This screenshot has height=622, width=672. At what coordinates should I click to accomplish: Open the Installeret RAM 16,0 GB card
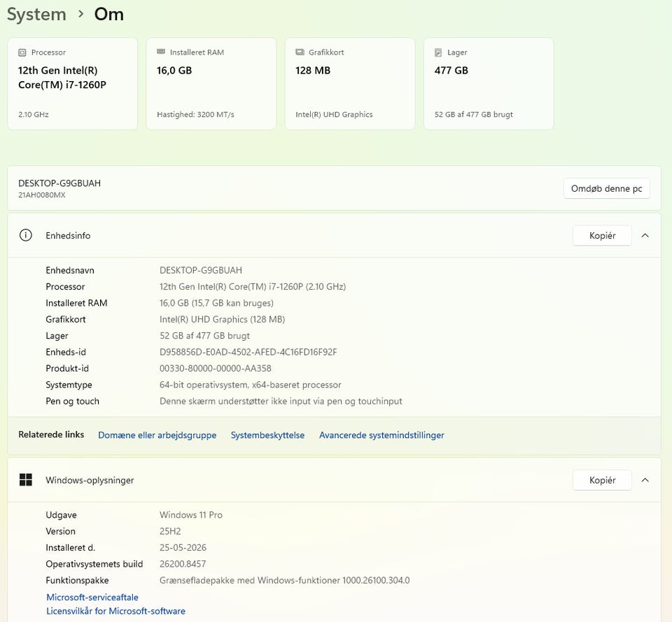211,83
